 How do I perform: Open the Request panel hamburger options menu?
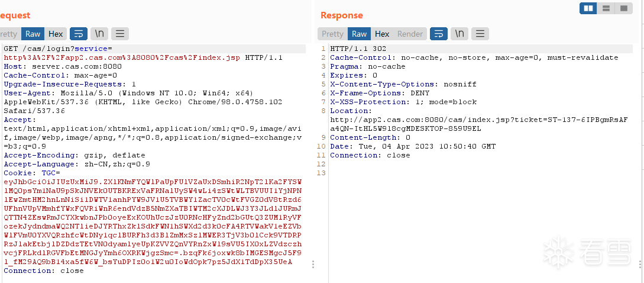pyautogui.click(x=120, y=34)
